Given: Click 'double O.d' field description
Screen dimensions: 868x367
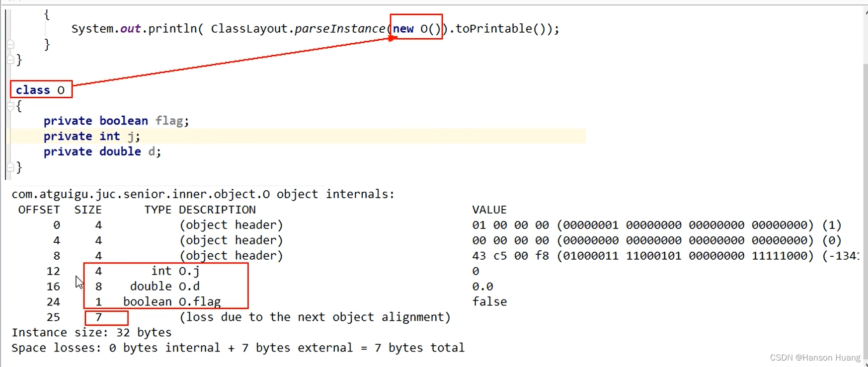Looking at the screenshot, I should [x=165, y=287].
